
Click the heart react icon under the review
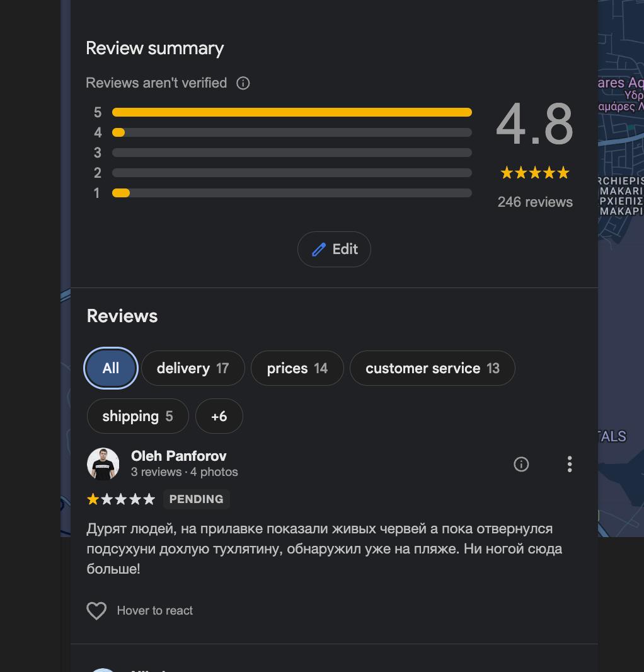(96, 611)
